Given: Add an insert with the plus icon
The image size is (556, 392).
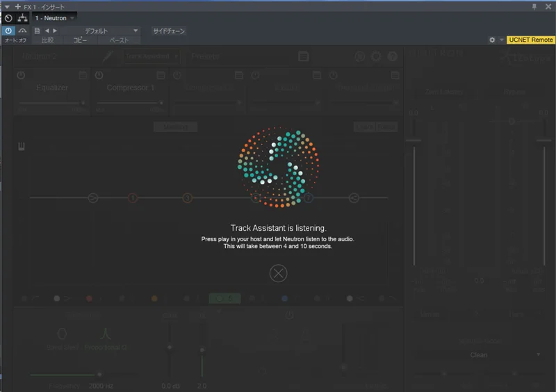Looking at the screenshot, I should point(17,6).
